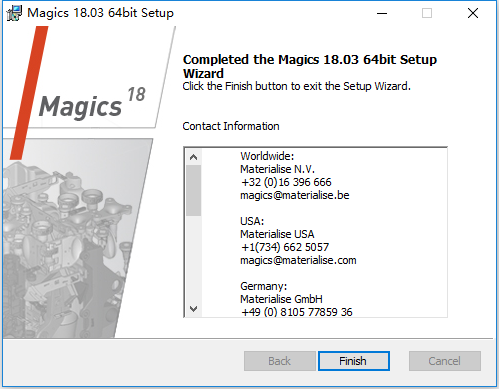Click the 'Worldwide:' heading

tap(267, 156)
